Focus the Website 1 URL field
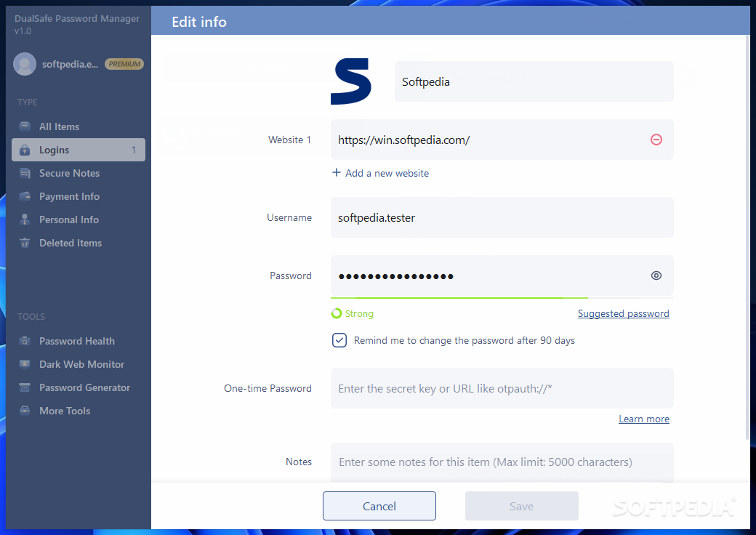 pos(502,140)
